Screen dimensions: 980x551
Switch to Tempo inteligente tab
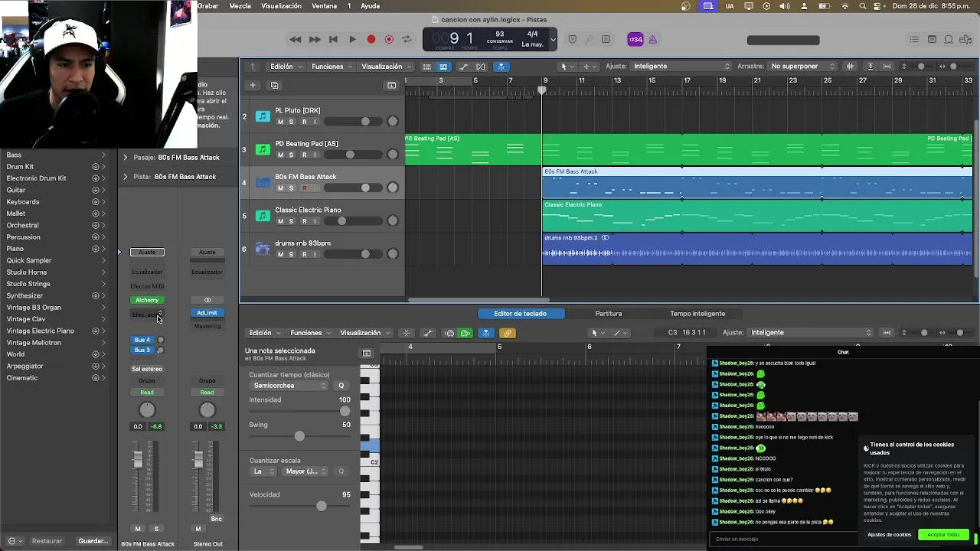[x=697, y=314]
